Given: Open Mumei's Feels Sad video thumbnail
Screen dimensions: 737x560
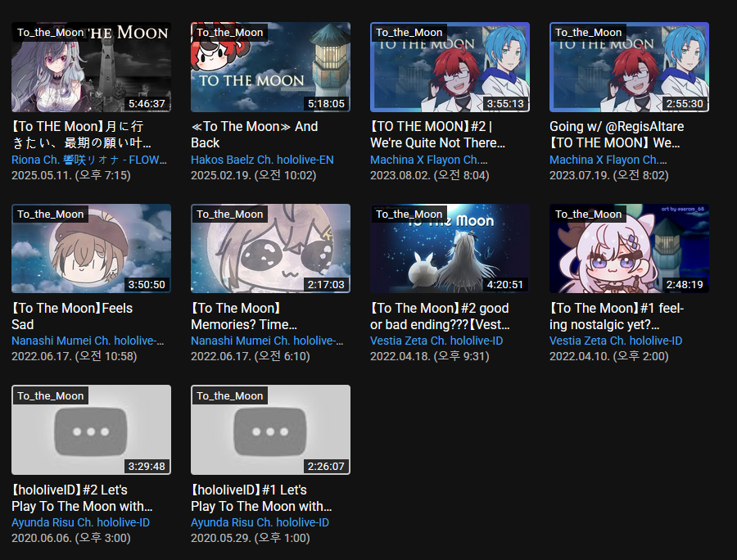Looking at the screenshot, I should coord(91,249).
